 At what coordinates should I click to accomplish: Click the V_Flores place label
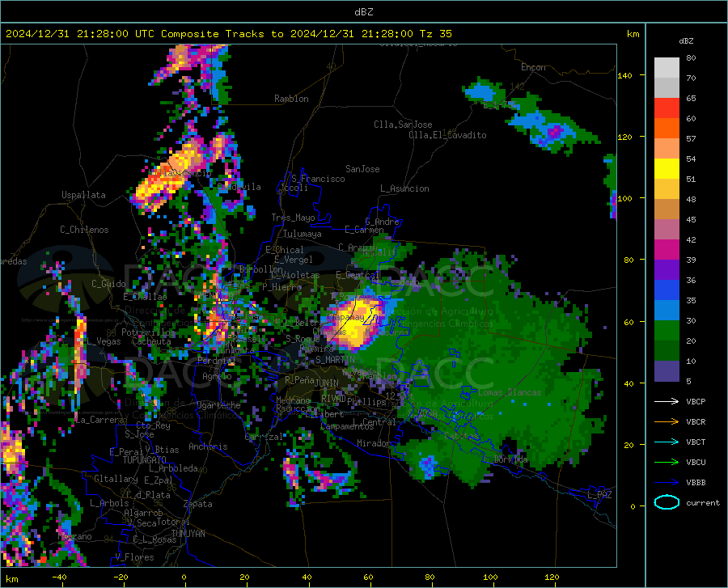[x=134, y=557]
